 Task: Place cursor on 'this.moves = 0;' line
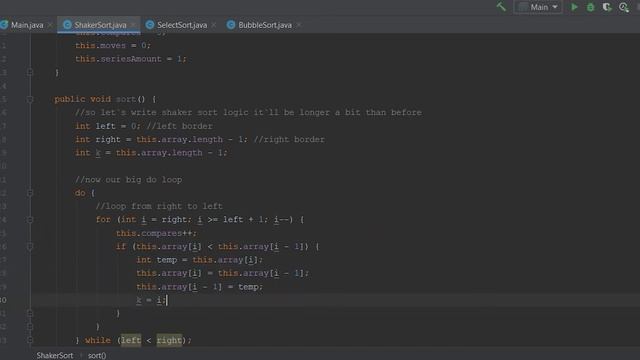(113, 45)
